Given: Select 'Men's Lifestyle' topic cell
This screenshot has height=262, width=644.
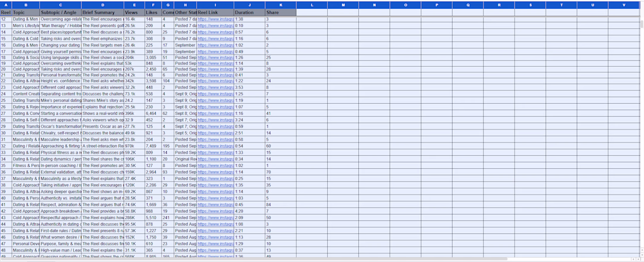Looking at the screenshot, I should tap(25, 26).
